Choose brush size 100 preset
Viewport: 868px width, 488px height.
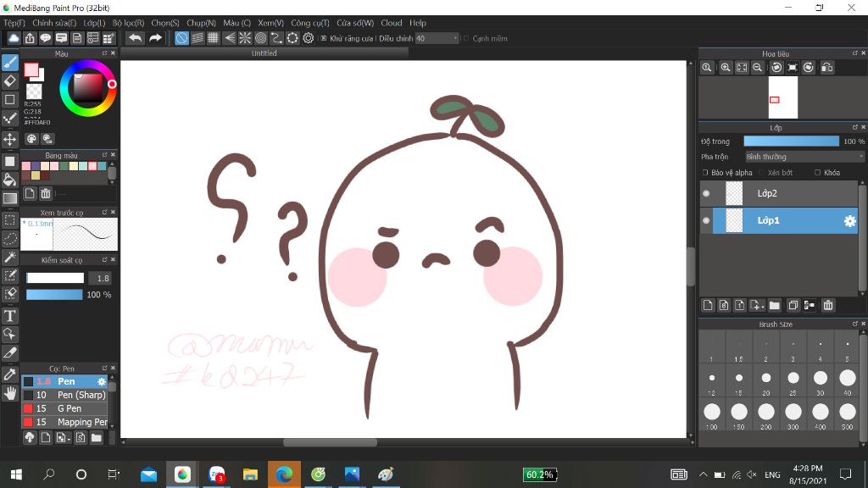(712, 415)
